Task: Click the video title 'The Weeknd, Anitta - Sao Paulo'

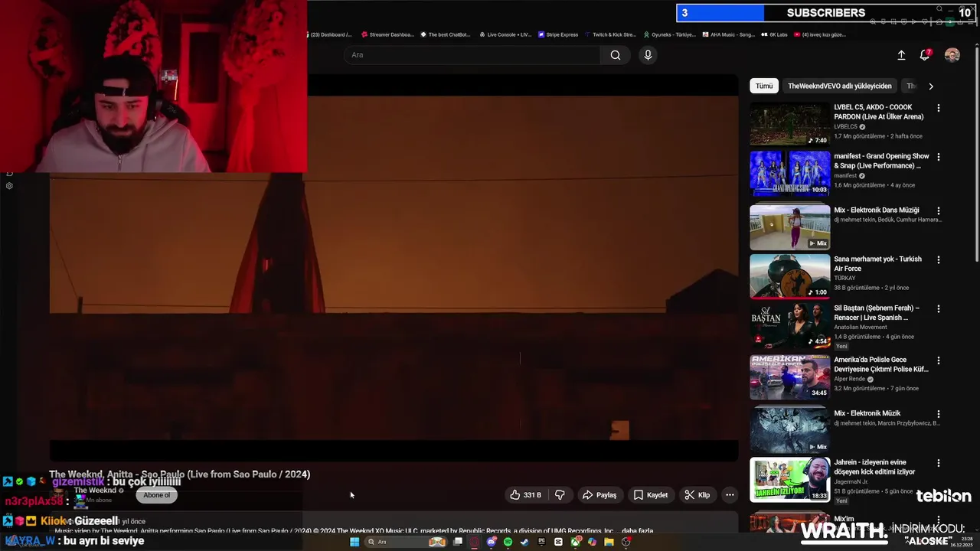Action: tap(180, 474)
